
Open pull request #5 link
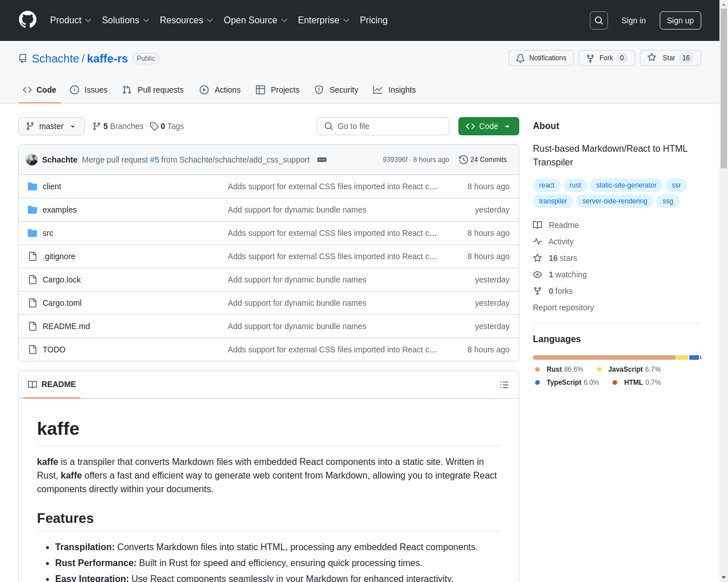click(x=155, y=160)
